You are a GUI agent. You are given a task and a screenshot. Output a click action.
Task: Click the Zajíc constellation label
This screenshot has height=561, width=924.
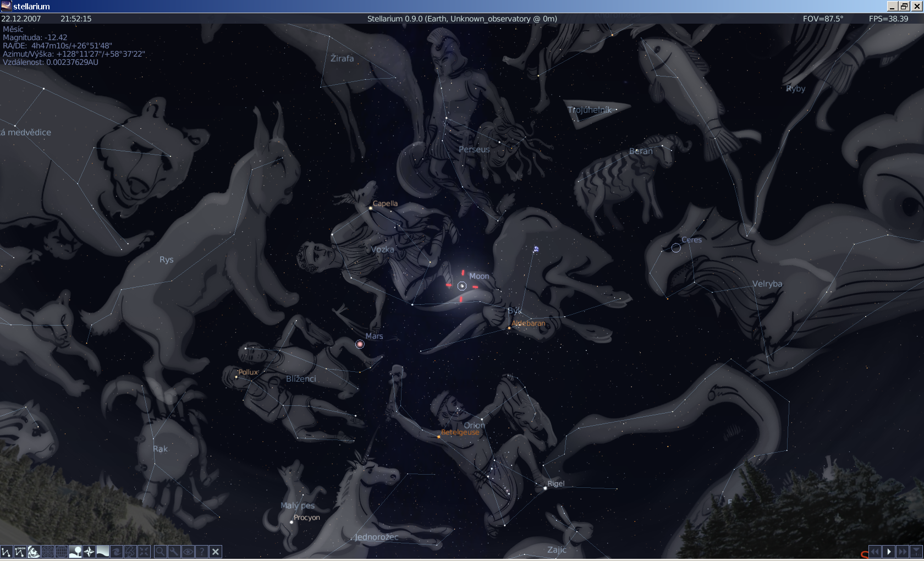pyautogui.click(x=557, y=549)
